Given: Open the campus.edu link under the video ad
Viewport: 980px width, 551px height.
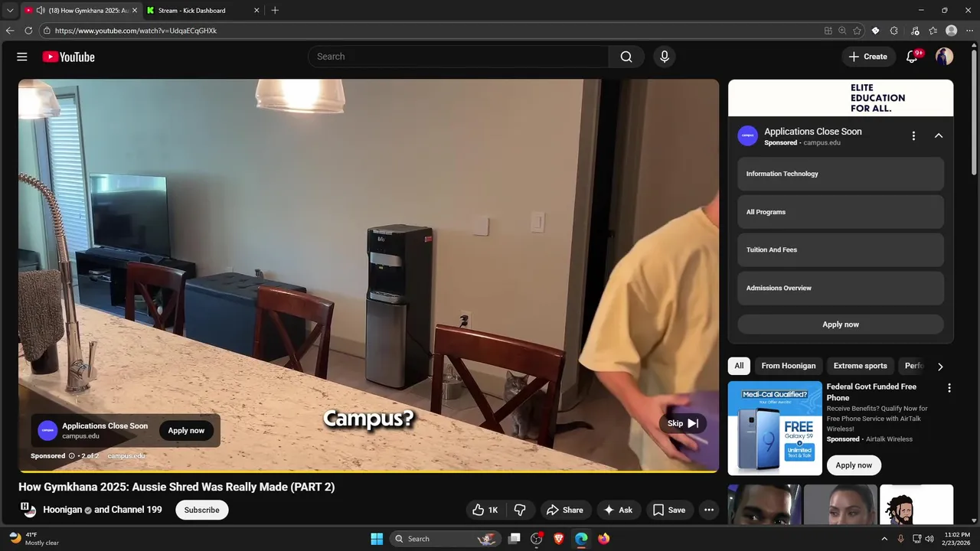Looking at the screenshot, I should click(x=126, y=456).
